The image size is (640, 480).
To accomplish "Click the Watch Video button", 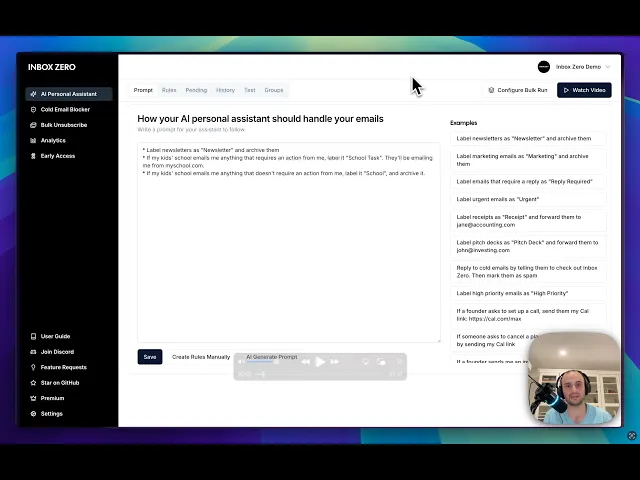I will (x=584, y=90).
